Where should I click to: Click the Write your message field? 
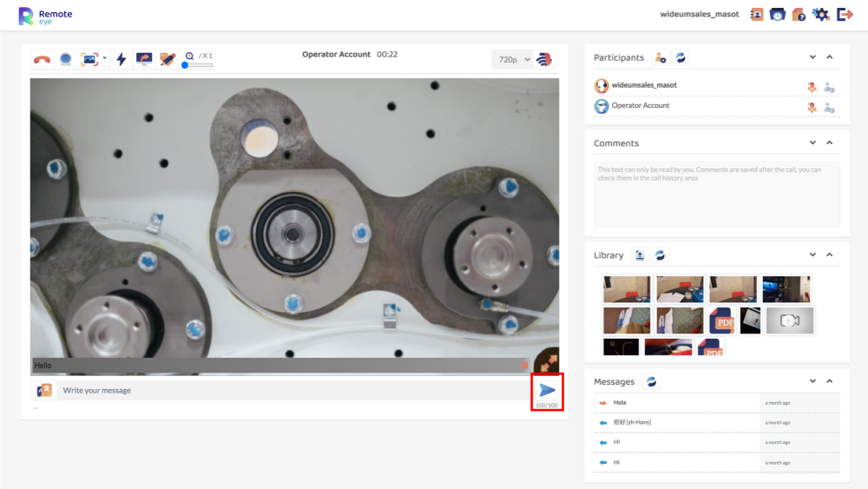click(x=293, y=391)
